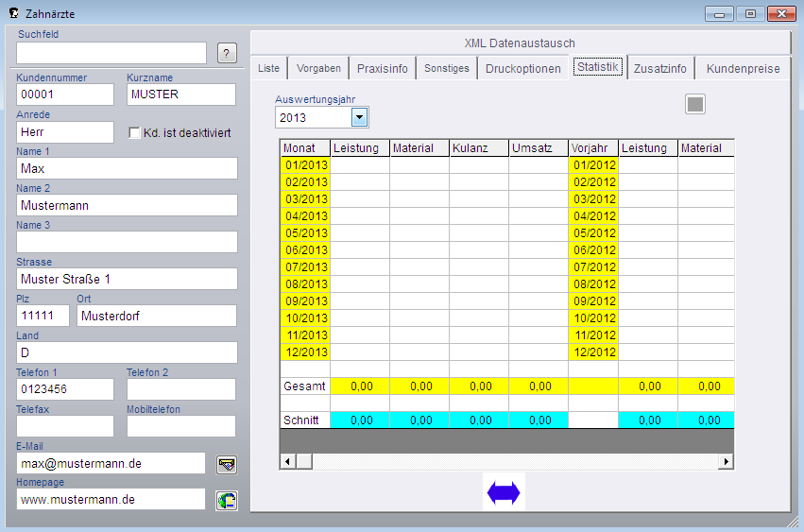Click the Umsatz column header
This screenshot has height=532, width=804.
pyautogui.click(x=539, y=148)
